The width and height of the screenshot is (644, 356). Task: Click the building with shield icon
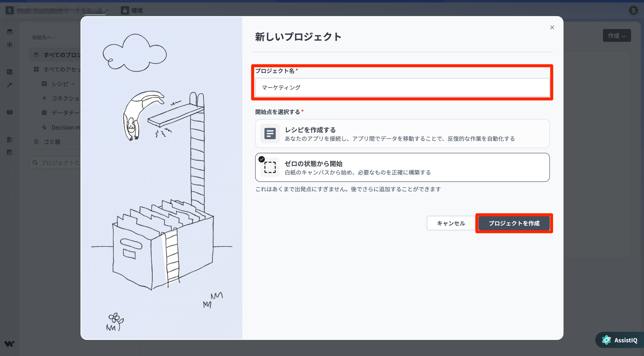click(x=9, y=139)
